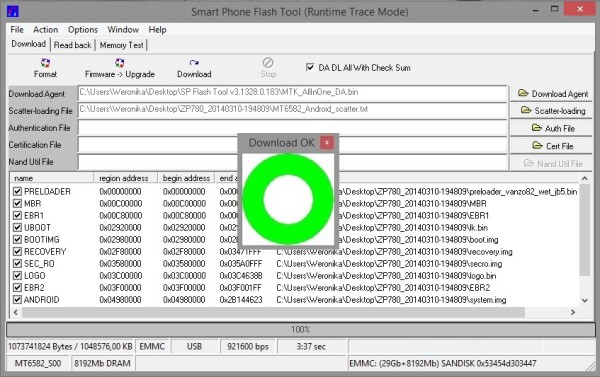Uncheck the ANDROID partition

[x=17, y=300]
